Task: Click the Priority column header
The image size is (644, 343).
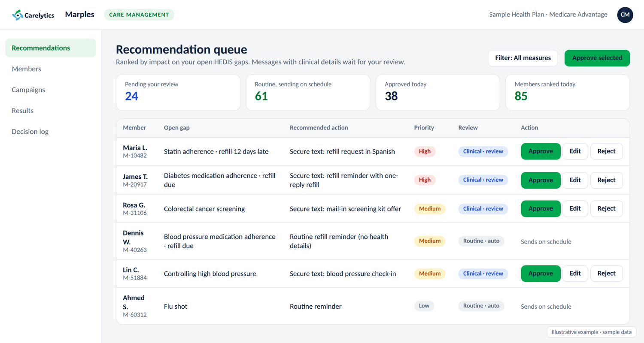Action: point(424,128)
